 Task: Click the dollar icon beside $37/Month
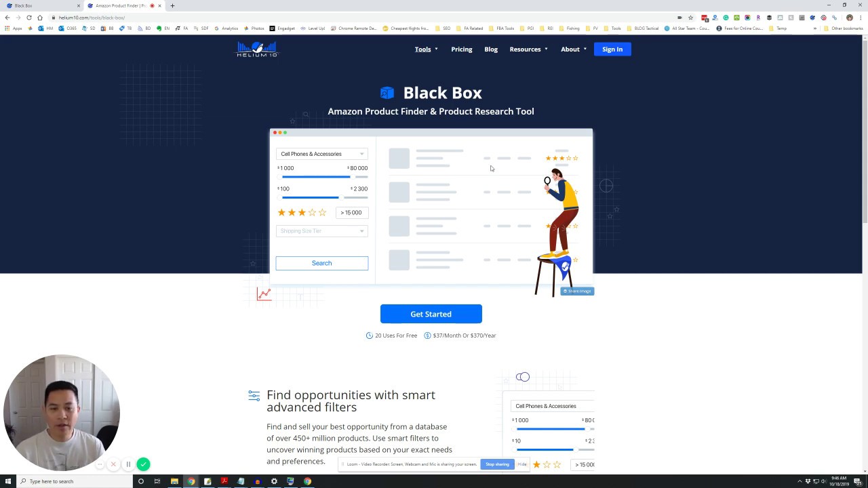click(427, 335)
